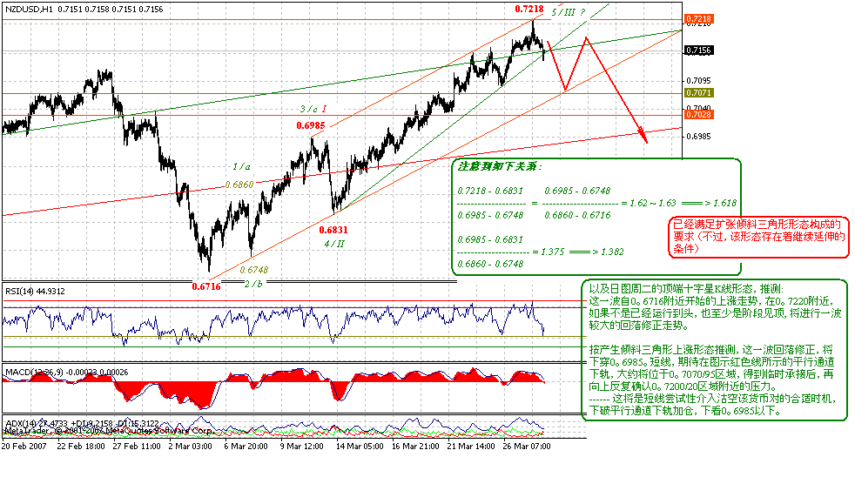Viewport: 855px width, 504px height.
Task: Click the '21 Mar 14:00' time label
Action: (471, 446)
